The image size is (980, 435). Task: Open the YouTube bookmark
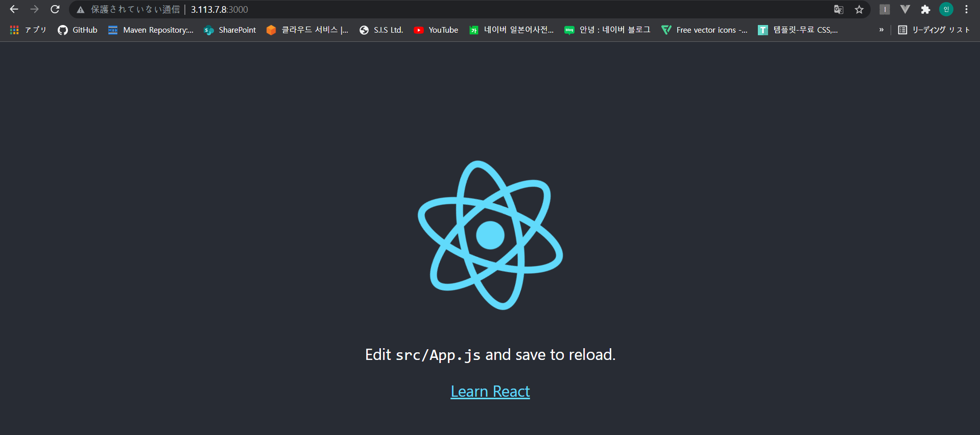[x=436, y=30]
